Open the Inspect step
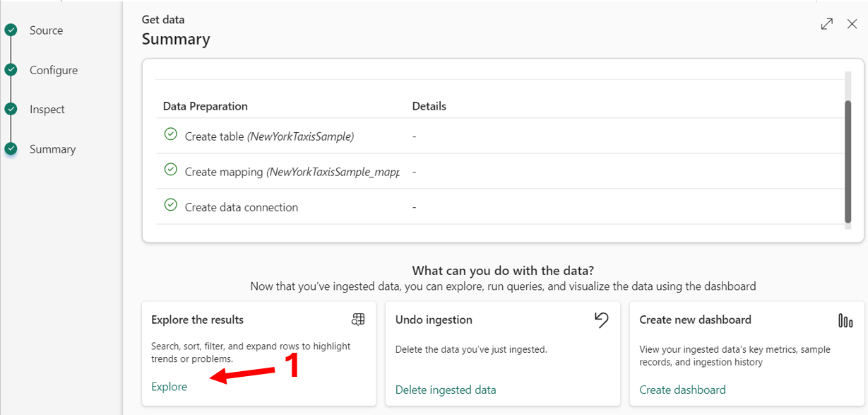The image size is (868, 415). click(x=47, y=110)
